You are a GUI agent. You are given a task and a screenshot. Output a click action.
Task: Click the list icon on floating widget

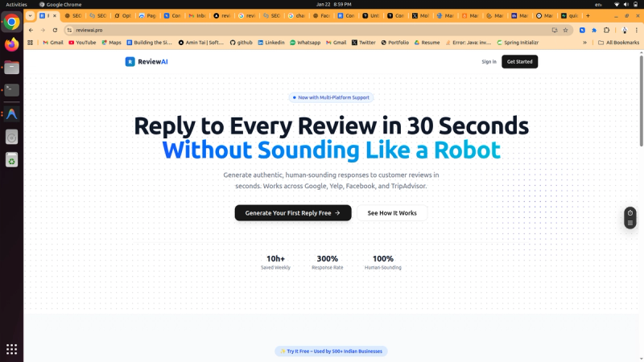click(x=630, y=223)
